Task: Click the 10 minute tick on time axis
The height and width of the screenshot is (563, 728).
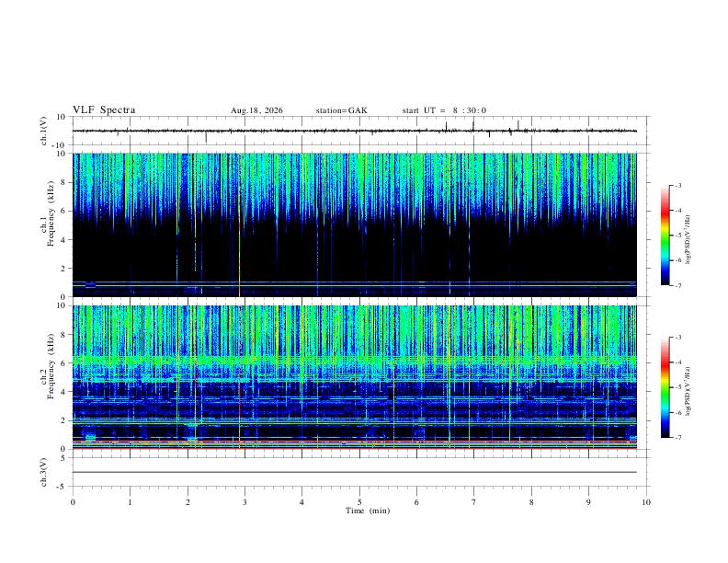Action: [646, 502]
